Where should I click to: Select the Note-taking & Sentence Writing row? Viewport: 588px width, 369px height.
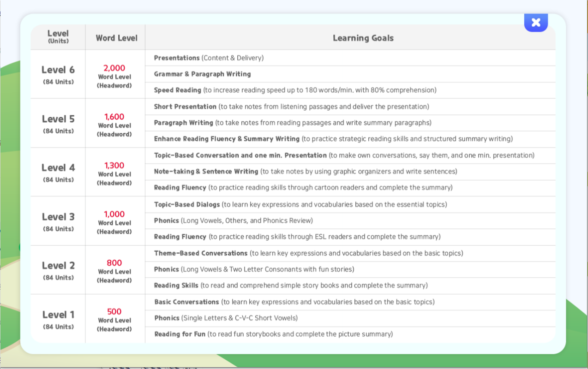pos(350,172)
